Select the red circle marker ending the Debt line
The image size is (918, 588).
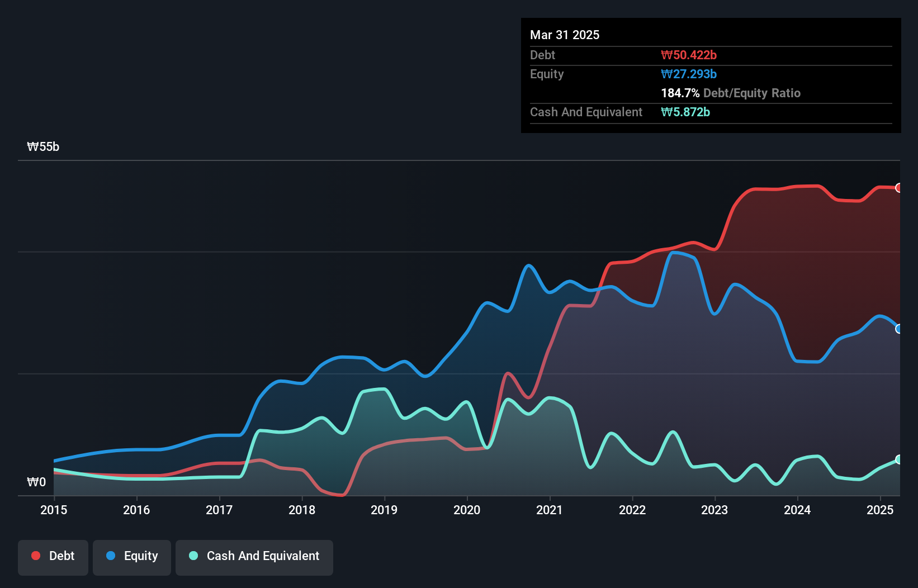point(900,187)
